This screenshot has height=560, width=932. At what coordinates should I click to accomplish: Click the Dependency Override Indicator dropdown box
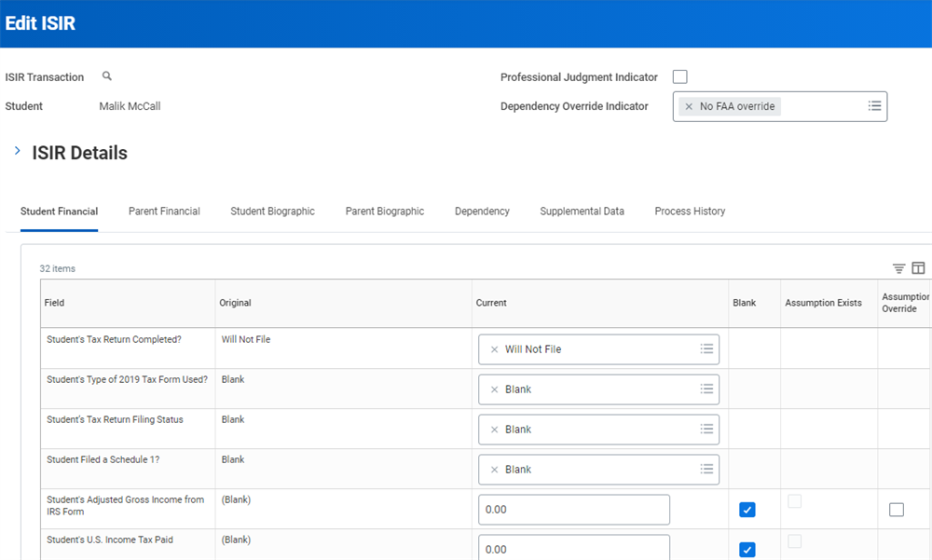780,106
